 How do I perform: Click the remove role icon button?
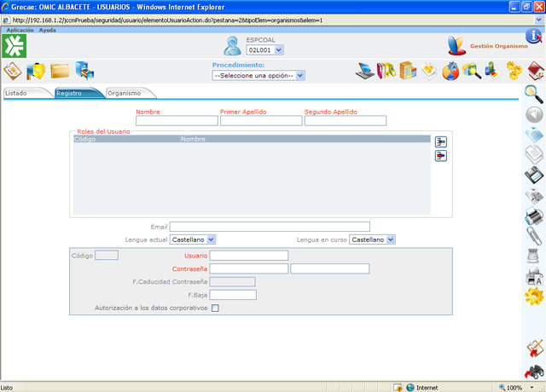[441, 155]
